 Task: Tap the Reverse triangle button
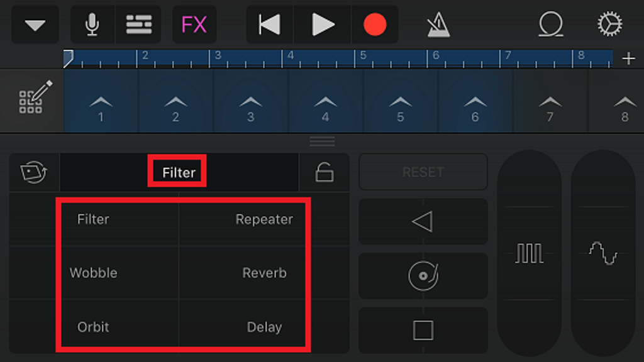[x=423, y=222]
